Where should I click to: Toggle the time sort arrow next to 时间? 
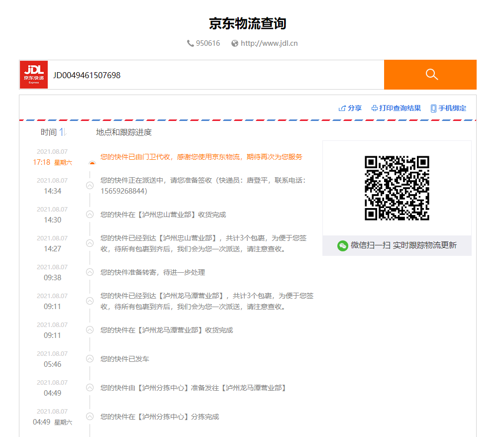click(63, 132)
